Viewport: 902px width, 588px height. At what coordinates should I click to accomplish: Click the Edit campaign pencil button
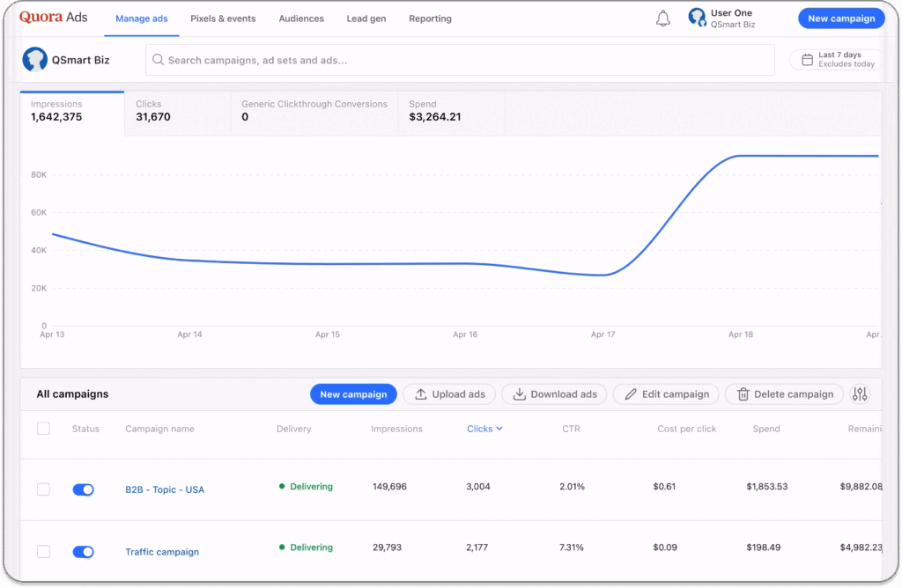(x=666, y=394)
